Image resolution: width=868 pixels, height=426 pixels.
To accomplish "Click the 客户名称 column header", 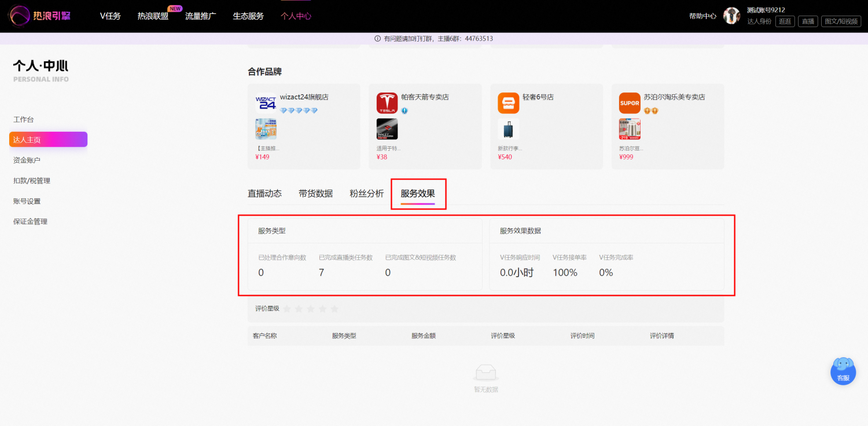I will 264,336.
